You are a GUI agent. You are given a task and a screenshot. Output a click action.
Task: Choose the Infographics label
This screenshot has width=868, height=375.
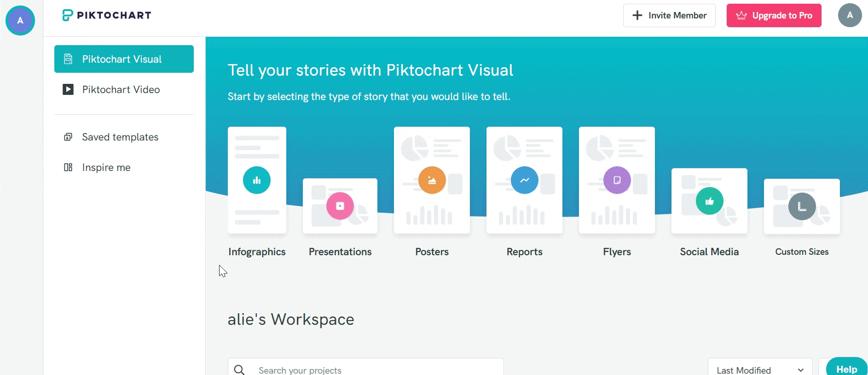coord(257,252)
